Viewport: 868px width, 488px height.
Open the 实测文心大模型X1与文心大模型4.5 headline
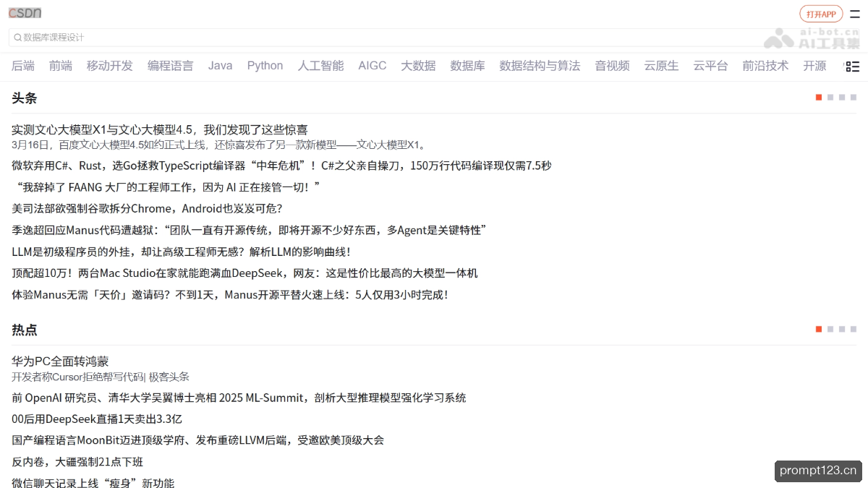tap(160, 130)
